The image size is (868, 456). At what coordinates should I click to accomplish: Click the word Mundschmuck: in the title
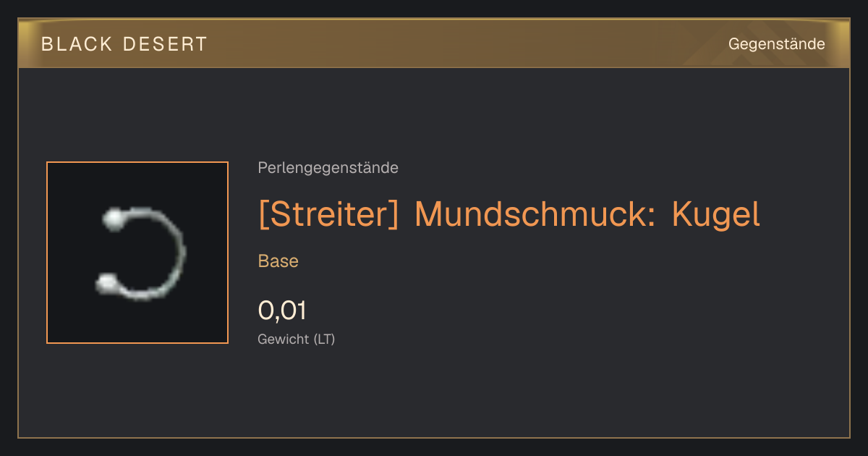pos(535,214)
